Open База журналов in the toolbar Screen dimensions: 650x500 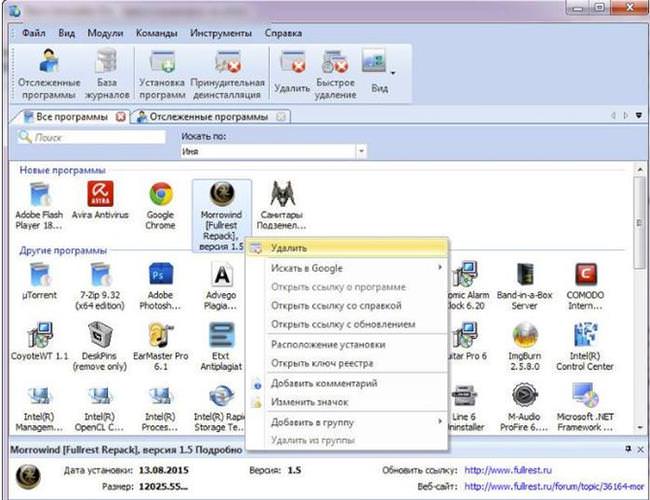107,73
